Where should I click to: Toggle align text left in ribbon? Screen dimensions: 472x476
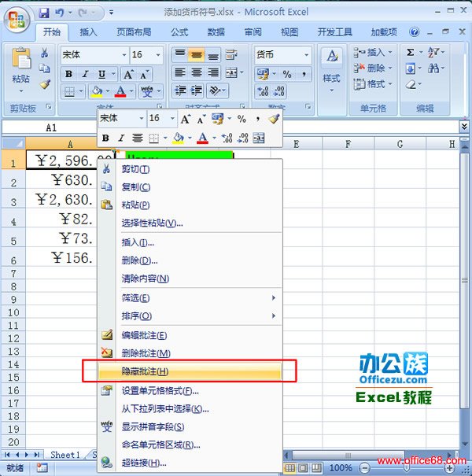[x=180, y=73]
